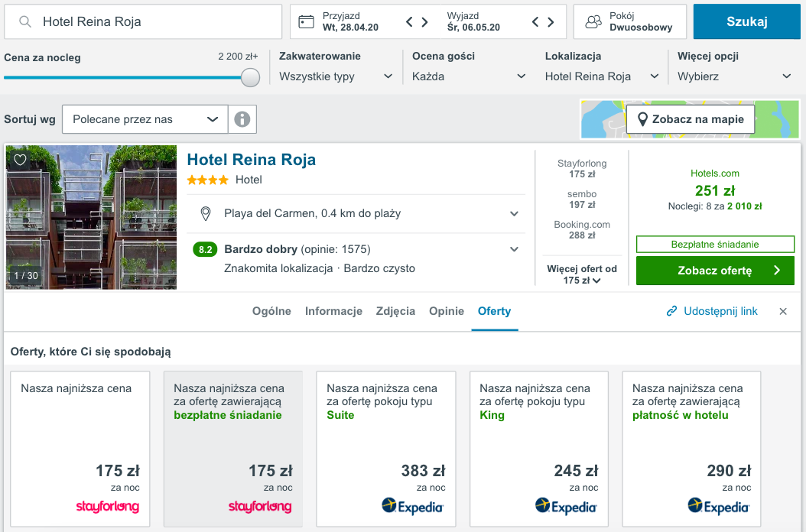Click the Hotel Reina Roja search field
Viewport: 806px width, 532px height.
153,22
